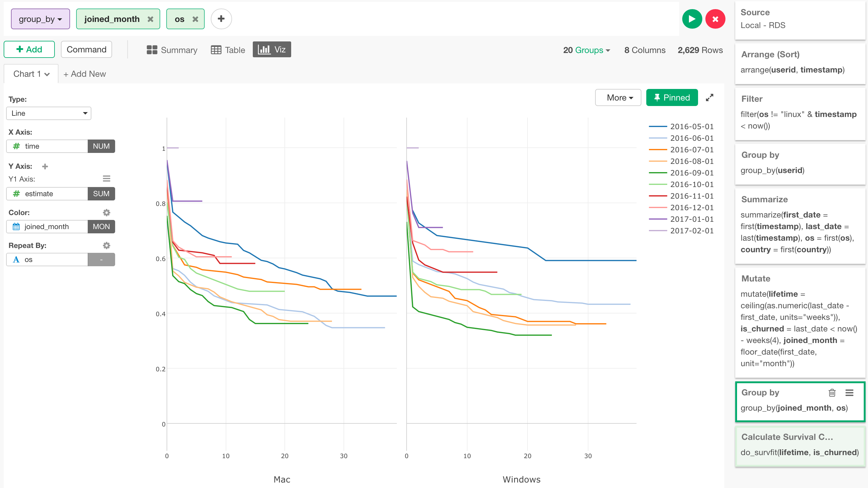Open the More chart options dropdown
This screenshot has width=868, height=488.
(x=618, y=97)
